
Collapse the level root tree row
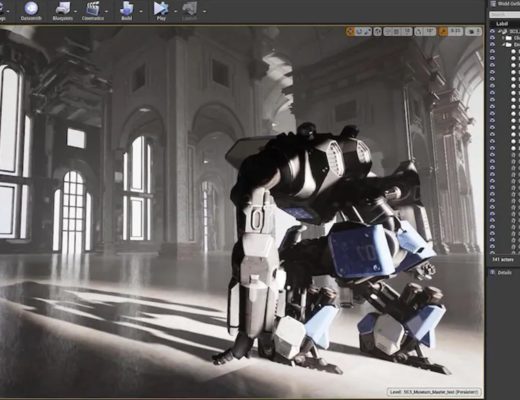(499, 31)
